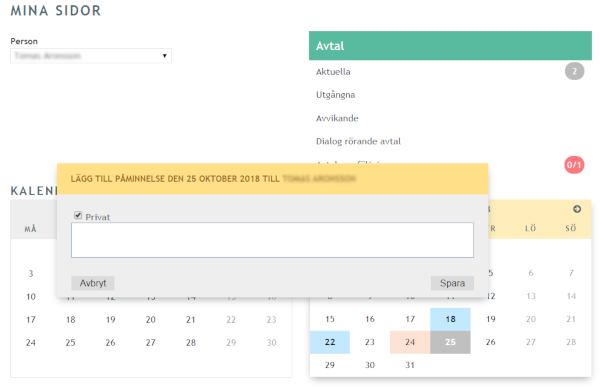The image size is (600, 390).
Task: Click the Avtal panel header
Action: pyautogui.click(x=450, y=46)
